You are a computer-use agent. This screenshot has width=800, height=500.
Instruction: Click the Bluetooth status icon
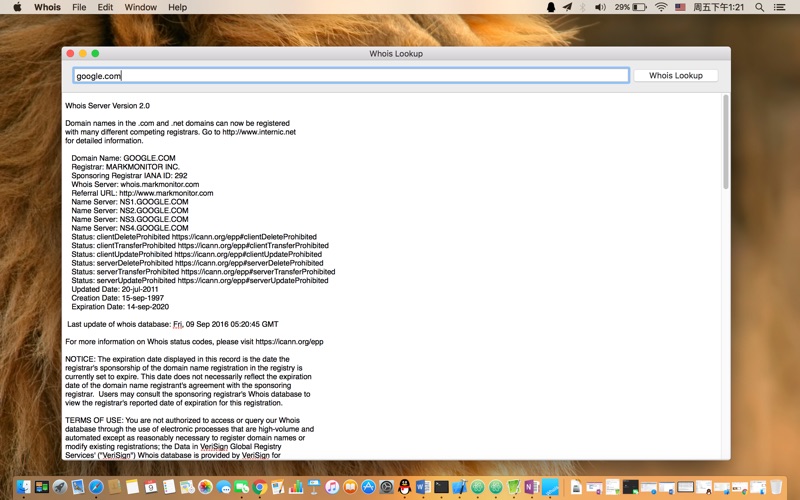pyautogui.click(x=583, y=7)
